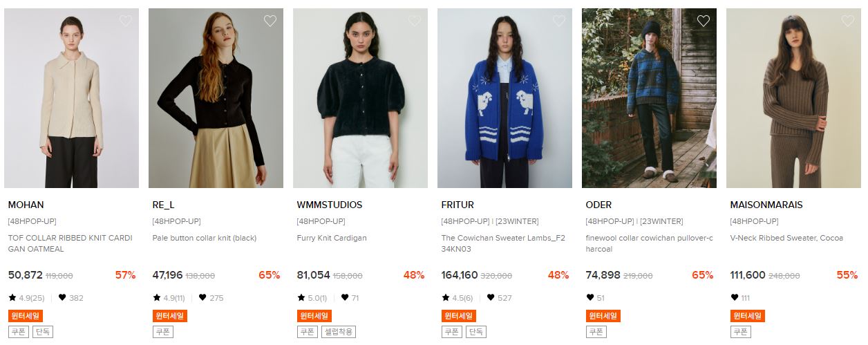This screenshot has width=868, height=345.
Task: Open the MOHAN brand link
Action: [x=26, y=205]
